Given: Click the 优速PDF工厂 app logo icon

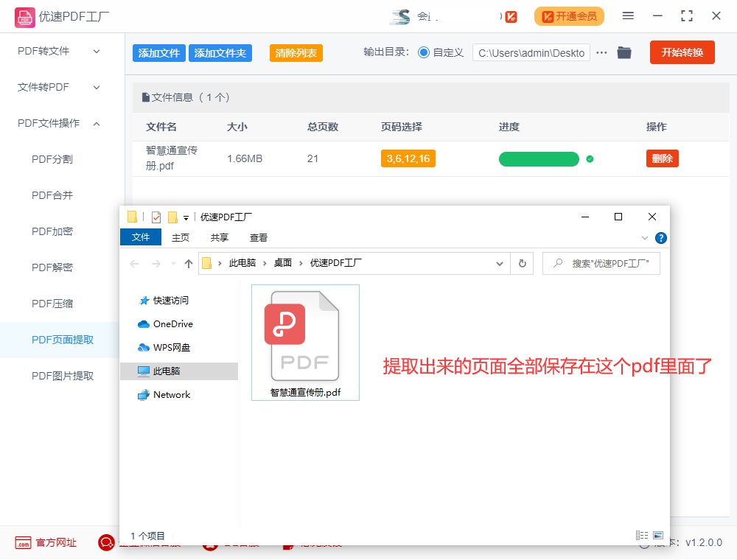Looking at the screenshot, I should pyautogui.click(x=24, y=18).
